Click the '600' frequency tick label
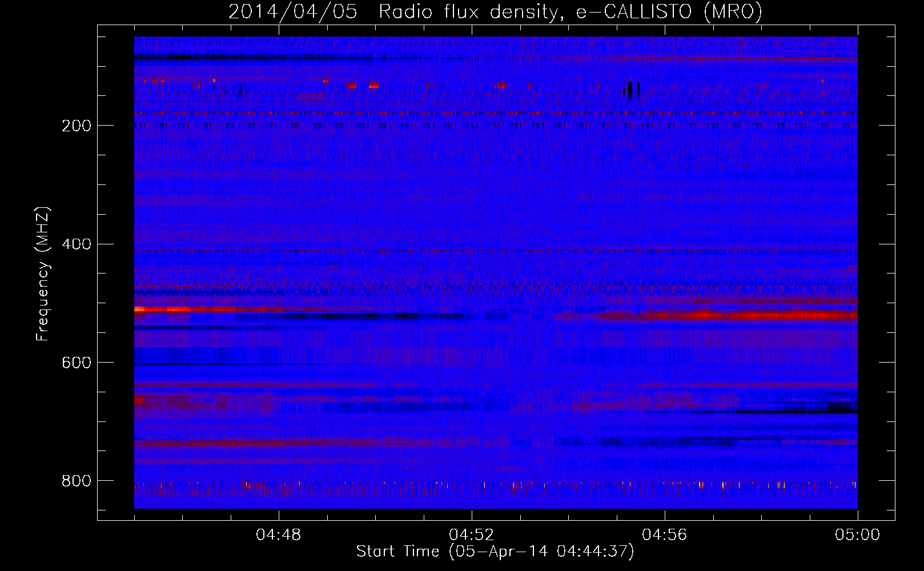This screenshot has height=571, width=924. point(77,363)
